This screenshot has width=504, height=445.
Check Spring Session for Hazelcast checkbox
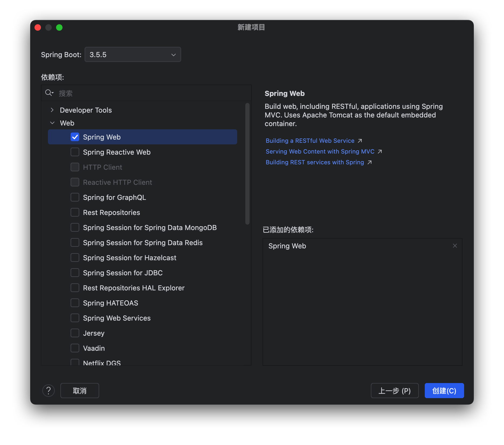75,258
